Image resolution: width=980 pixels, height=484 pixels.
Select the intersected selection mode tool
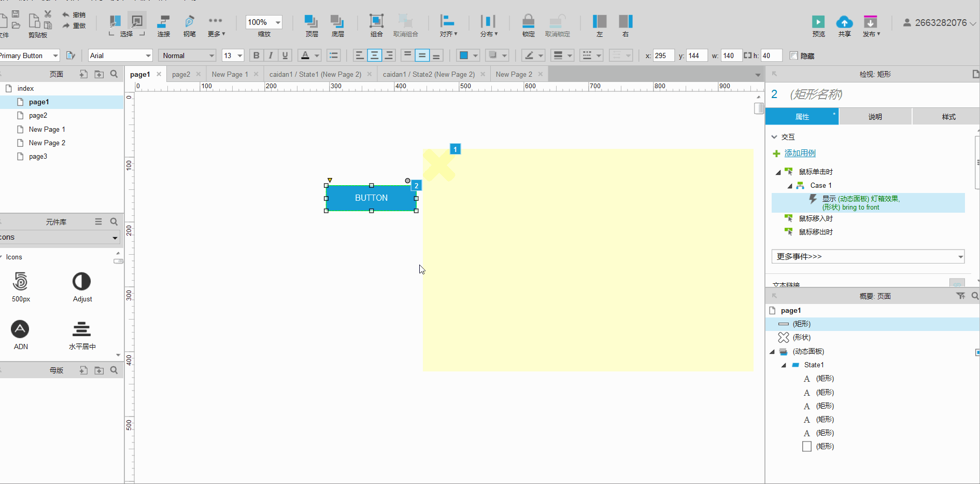(115, 21)
